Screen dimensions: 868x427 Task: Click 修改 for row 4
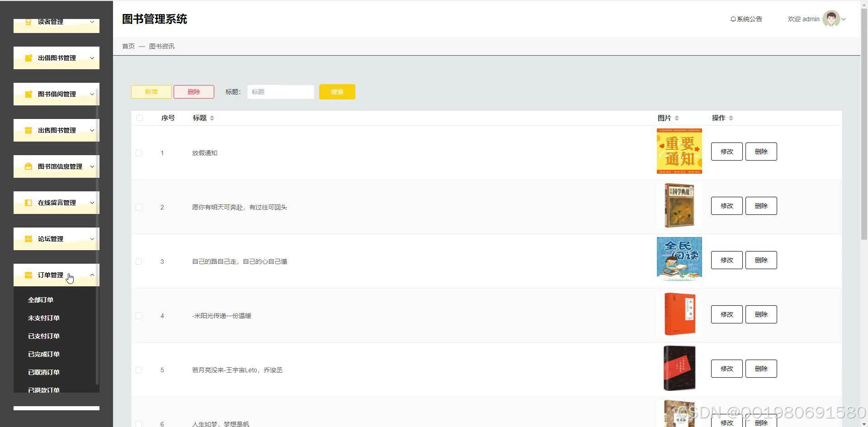(x=727, y=314)
